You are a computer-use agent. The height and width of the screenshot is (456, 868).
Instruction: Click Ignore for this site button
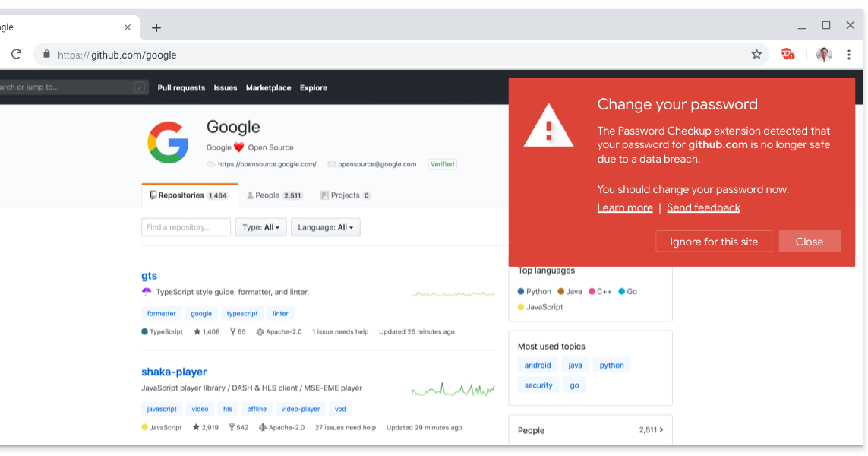click(714, 242)
